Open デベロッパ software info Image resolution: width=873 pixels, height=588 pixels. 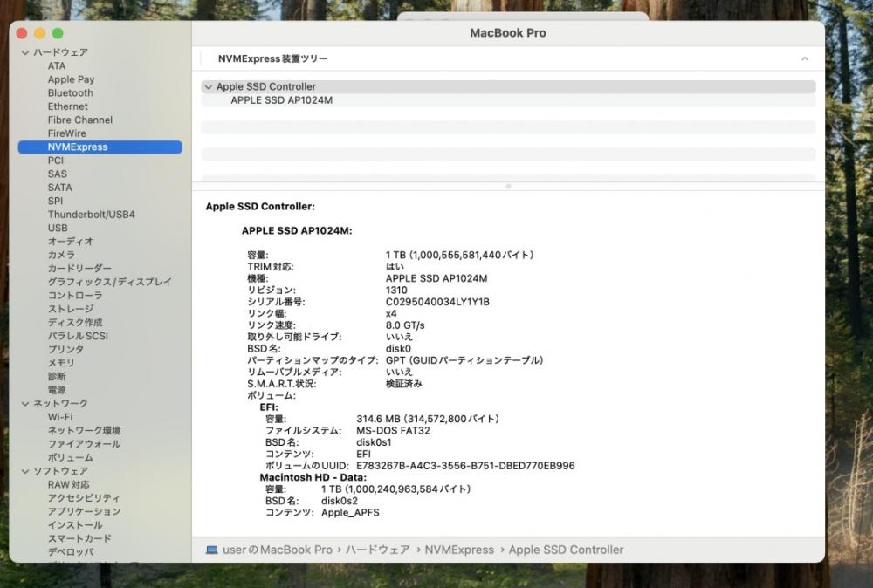pyautogui.click(x=71, y=552)
